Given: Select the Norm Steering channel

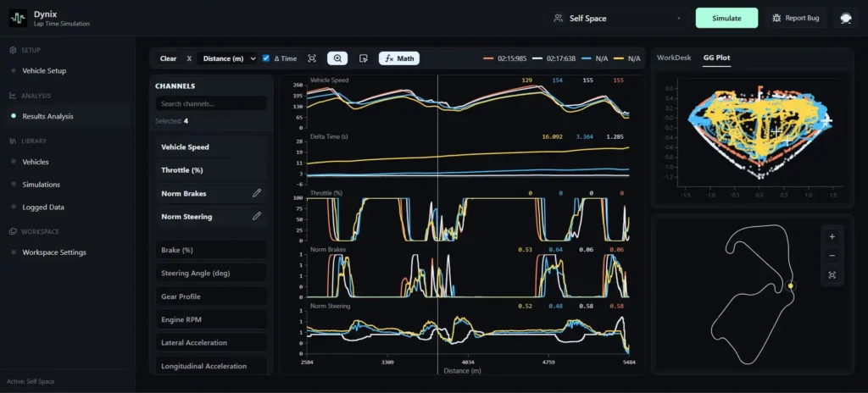Looking at the screenshot, I should click(211, 217).
